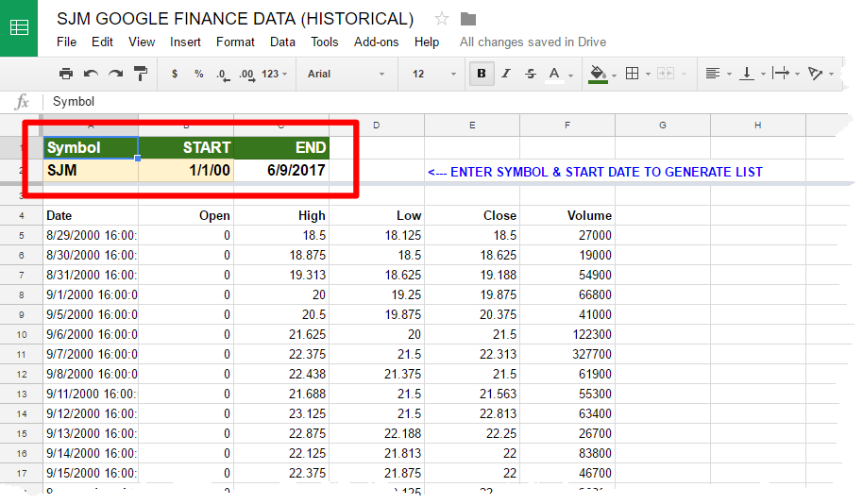This screenshot has height=504, width=863.
Task: Open text rotation options
Action: [815, 74]
